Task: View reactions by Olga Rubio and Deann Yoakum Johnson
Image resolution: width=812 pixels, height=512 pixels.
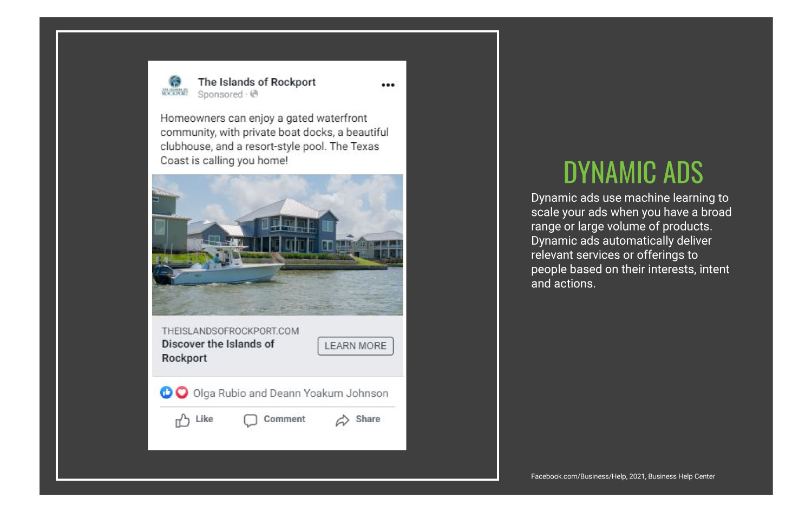Action: tap(291, 393)
